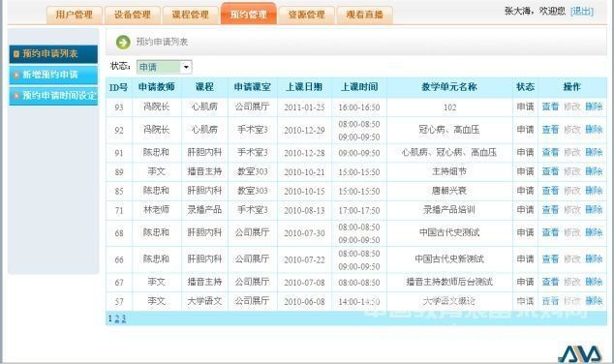Delete 大学语文概论 request ID 57

594,301
